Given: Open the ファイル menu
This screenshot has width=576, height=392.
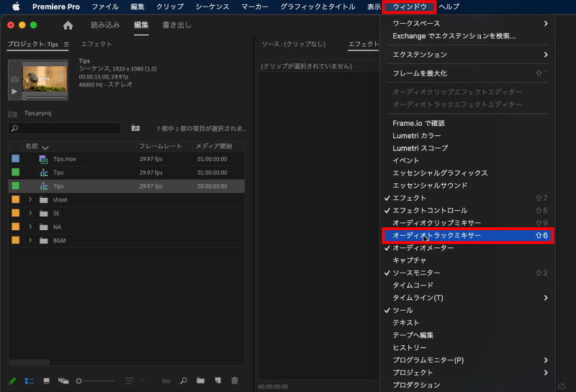Looking at the screenshot, I should [105, 6].
